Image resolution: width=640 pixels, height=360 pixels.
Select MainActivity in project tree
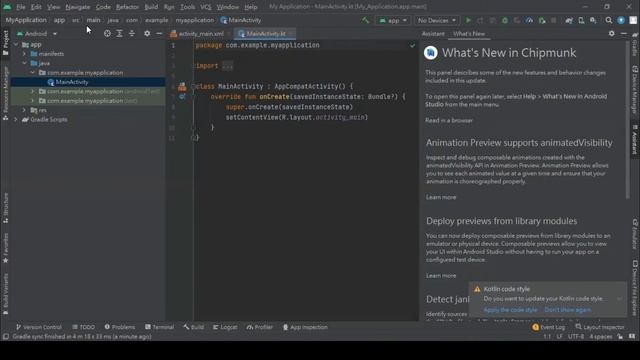(88, 82)
